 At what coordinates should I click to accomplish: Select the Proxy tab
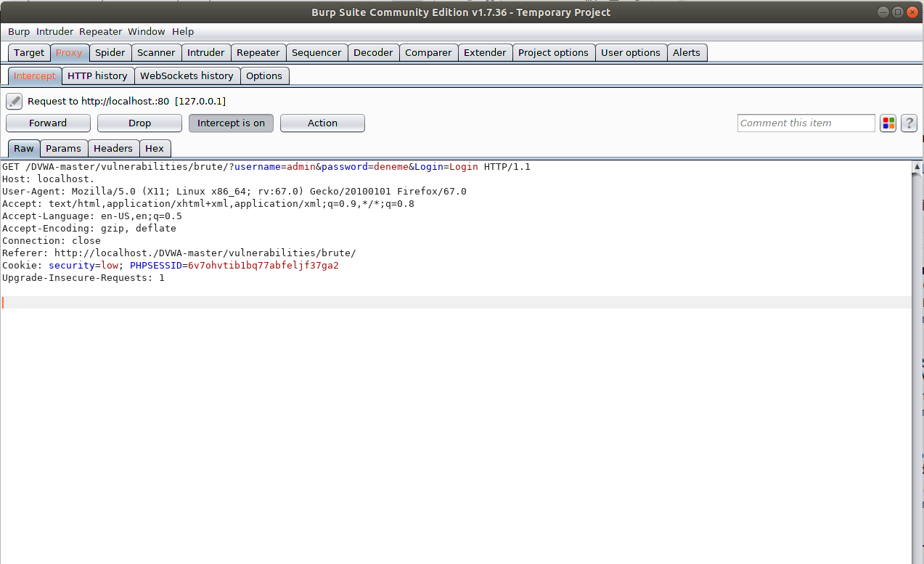point(70,52)
